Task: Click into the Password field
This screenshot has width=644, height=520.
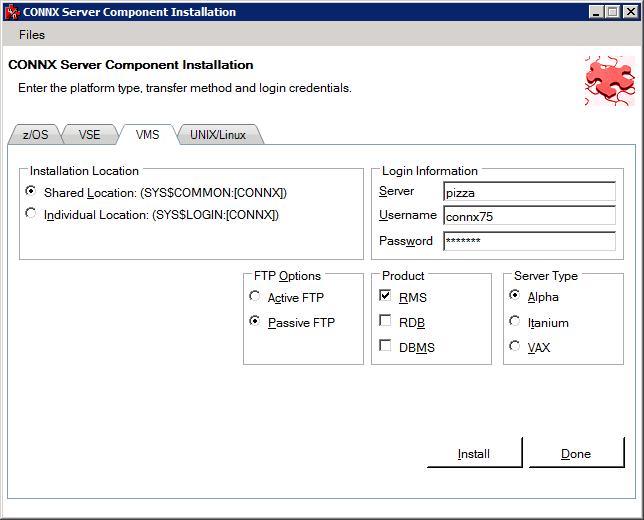Action: tap(529, 241)
